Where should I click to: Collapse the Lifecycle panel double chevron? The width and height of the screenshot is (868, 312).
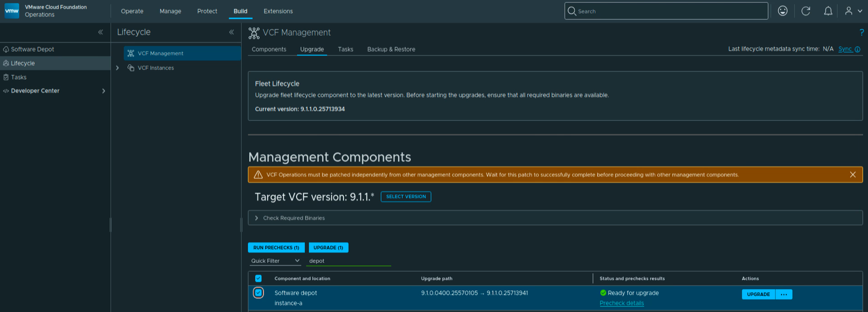pyautogui.click(x=231, y=32)
